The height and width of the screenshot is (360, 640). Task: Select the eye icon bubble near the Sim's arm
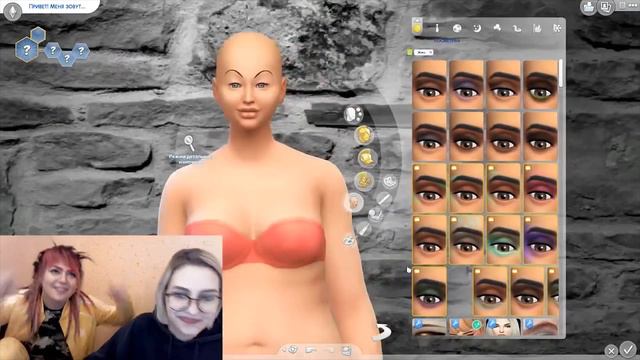[349, 240]
